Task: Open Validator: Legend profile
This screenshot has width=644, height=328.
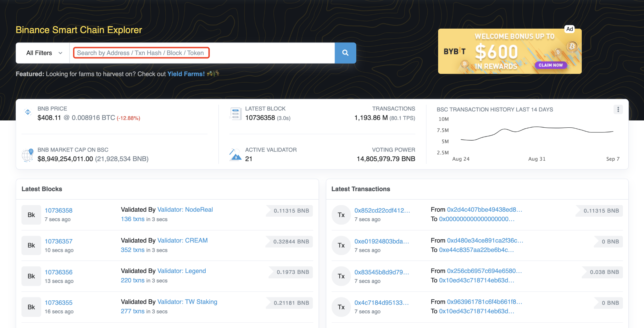Action: pos(181,271)
